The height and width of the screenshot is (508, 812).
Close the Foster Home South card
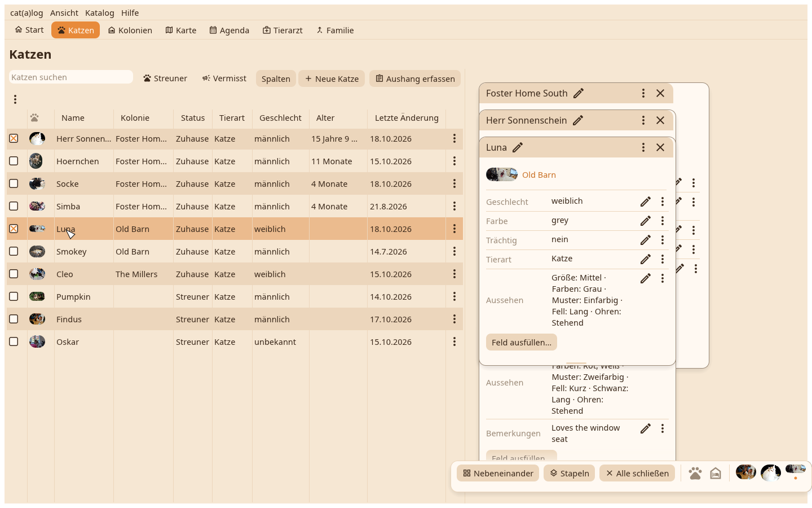pyautogui.click(x=660, y=93)
